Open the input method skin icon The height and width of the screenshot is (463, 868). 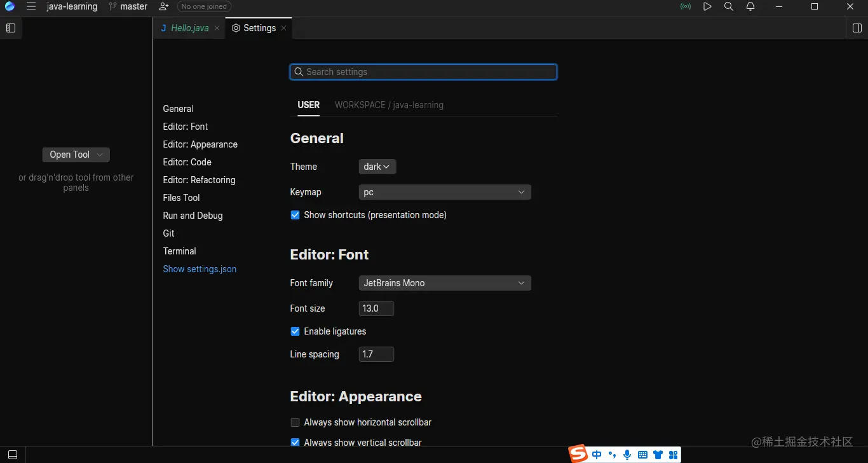658,455
